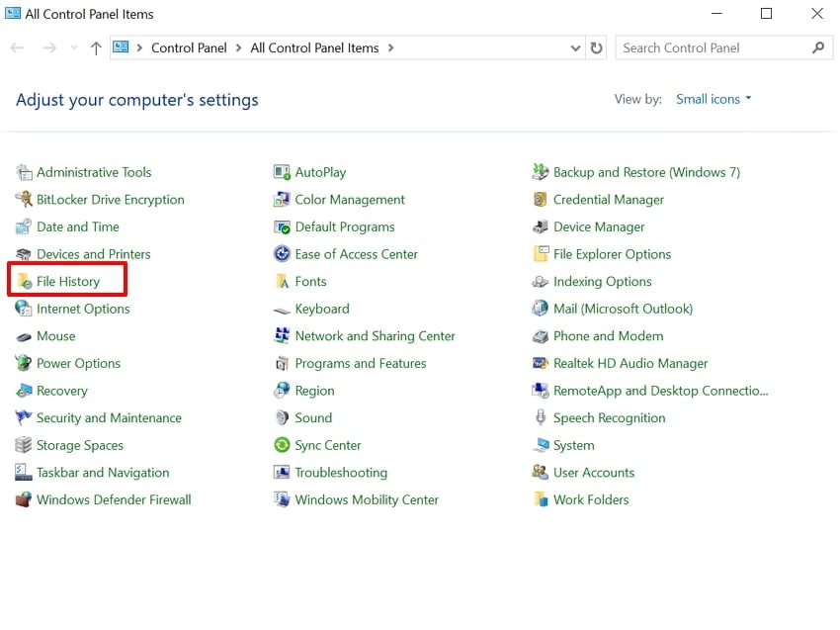Open Administrative Tools
840x630 pixels.
click(94, 171)
